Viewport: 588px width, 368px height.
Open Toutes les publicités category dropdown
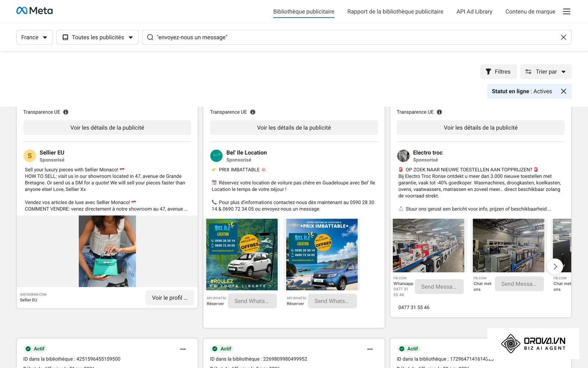(97, 37)
